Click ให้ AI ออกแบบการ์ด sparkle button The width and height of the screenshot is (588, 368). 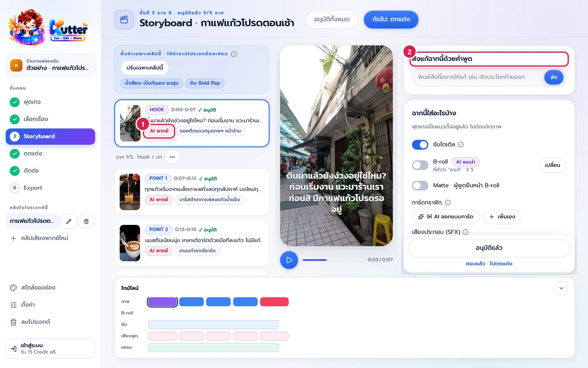tap(445, 217)
